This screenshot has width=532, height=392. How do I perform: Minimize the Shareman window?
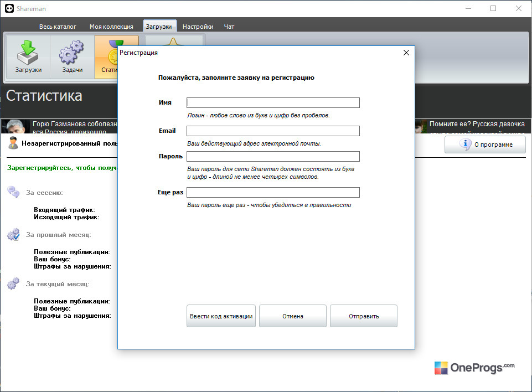point(468,8)
